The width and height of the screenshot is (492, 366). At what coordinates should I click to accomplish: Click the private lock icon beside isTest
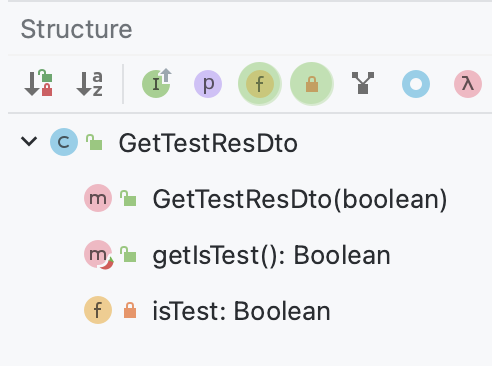pos(130,310)
